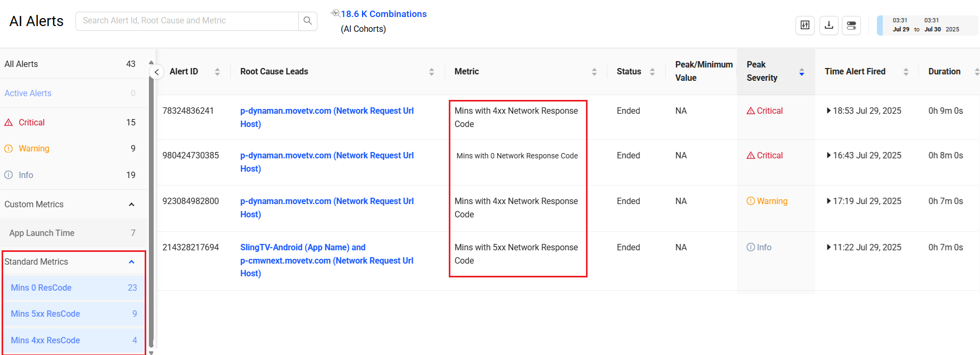Click the alert search input field
The image size is (980, 355).
coord(186,21)
